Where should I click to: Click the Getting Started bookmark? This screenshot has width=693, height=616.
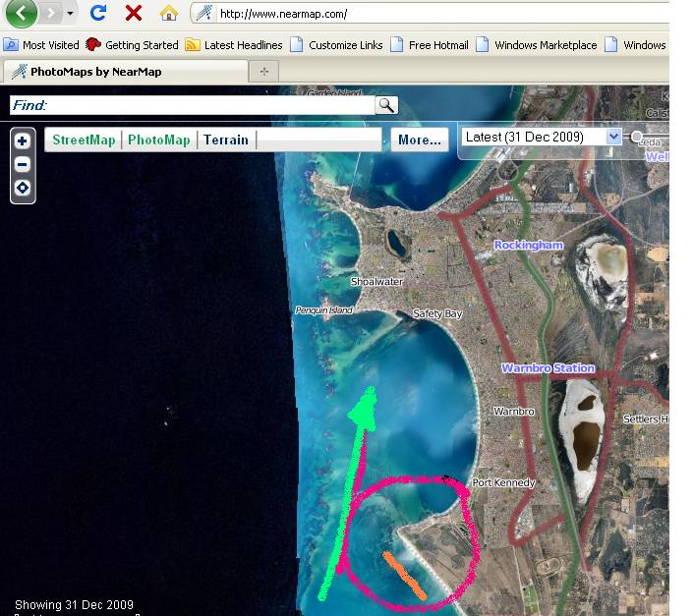click(x=133, y=45)
